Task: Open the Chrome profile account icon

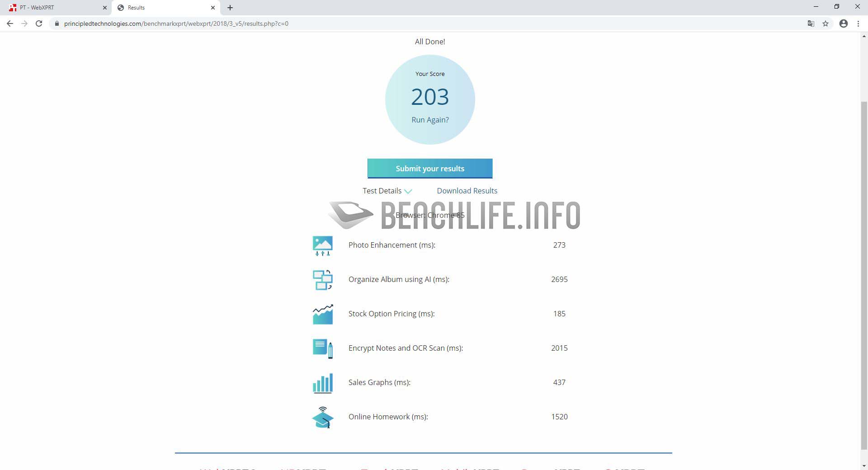Action: [x=844, y=23]
